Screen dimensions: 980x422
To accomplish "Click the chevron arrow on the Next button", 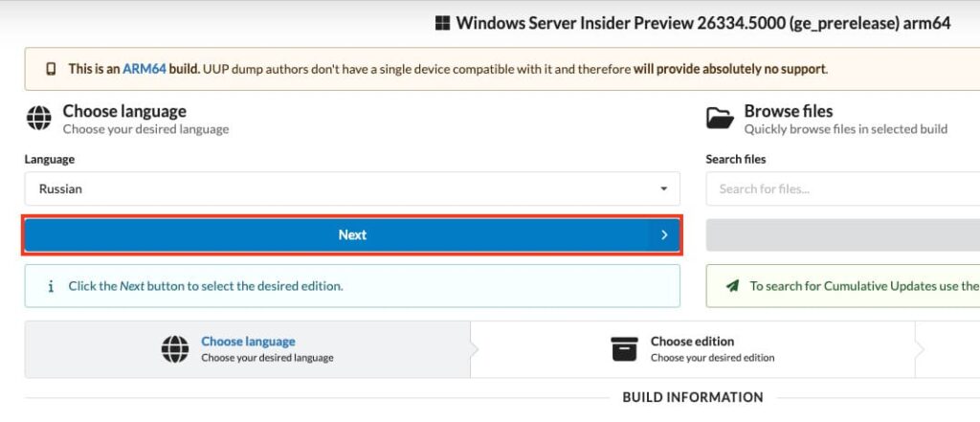I will [x=664, y=235].
